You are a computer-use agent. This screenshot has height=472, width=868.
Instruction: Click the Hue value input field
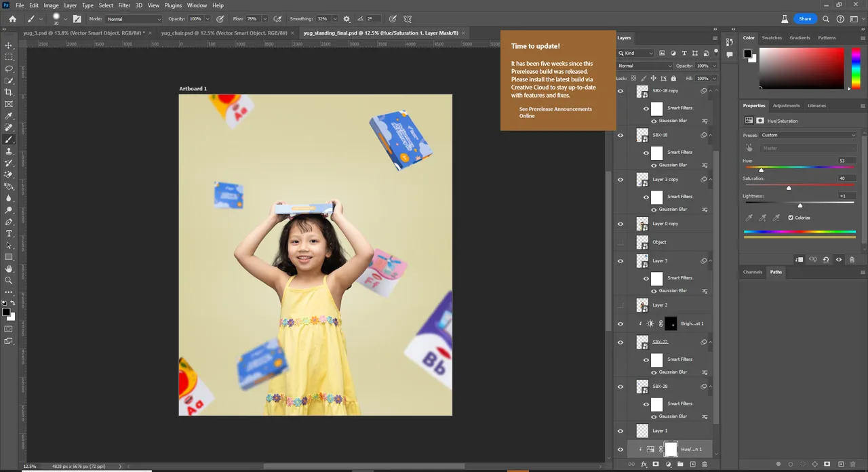[x=846, y=161]
